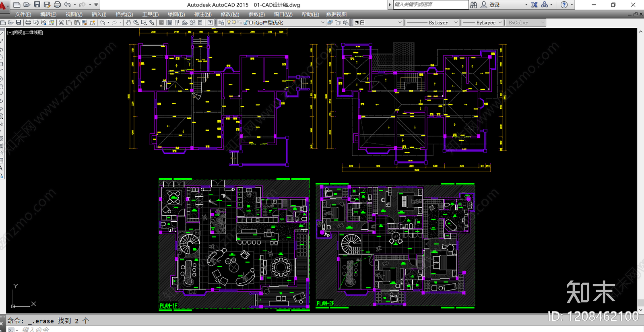The image size is (644, 332).
Task: Toggle layer lock padlock icon
Action: [x=246, y=23]
